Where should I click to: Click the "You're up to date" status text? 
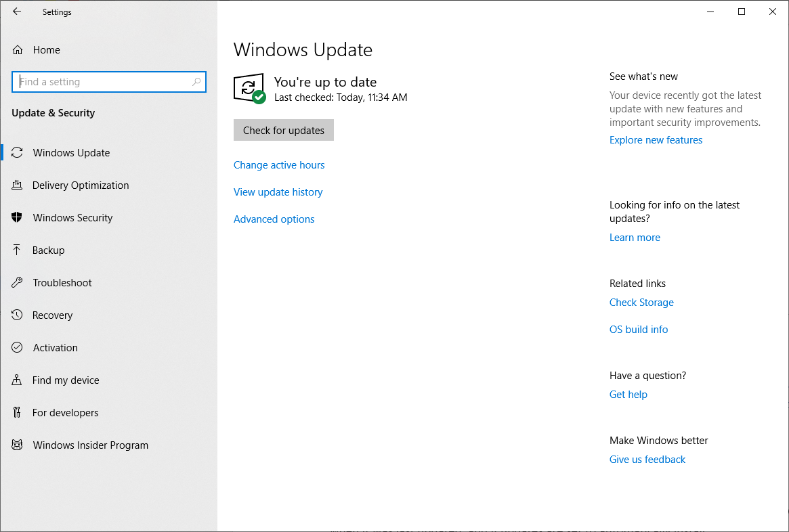coord(326,82)
